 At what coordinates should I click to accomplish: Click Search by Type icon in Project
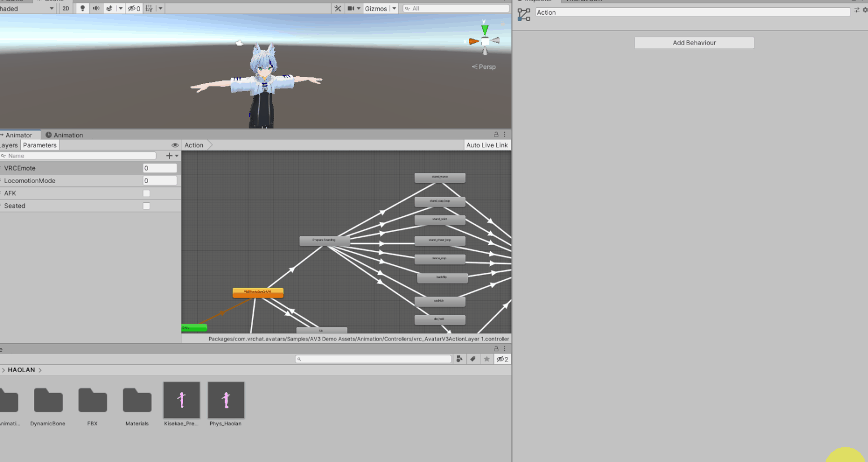pos(459,359)
